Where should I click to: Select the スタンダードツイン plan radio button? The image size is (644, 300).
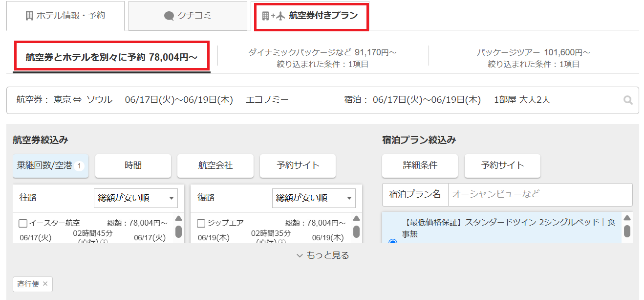(x=392, y=241)
